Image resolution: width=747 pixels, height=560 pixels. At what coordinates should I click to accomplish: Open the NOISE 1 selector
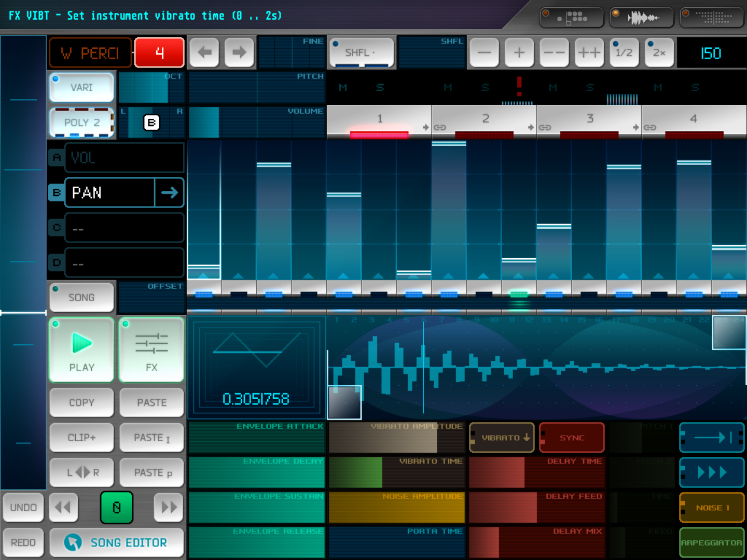click(x=712, y=508)
